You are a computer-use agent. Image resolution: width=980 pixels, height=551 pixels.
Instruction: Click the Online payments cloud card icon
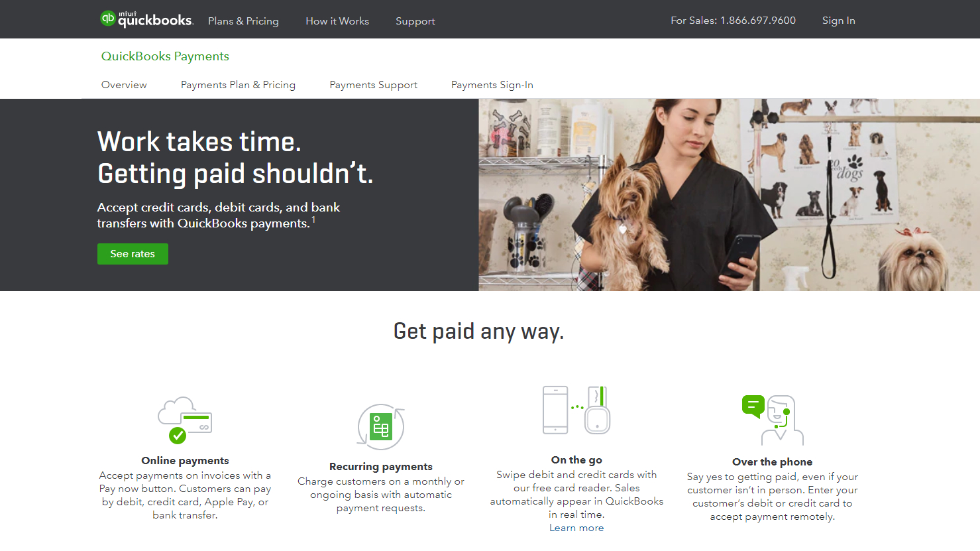(185, 420)
